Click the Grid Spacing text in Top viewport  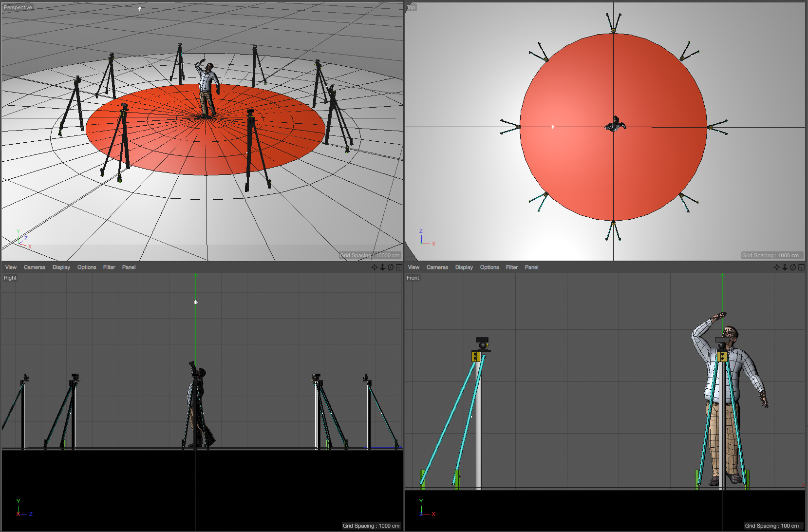click(770, 255)
